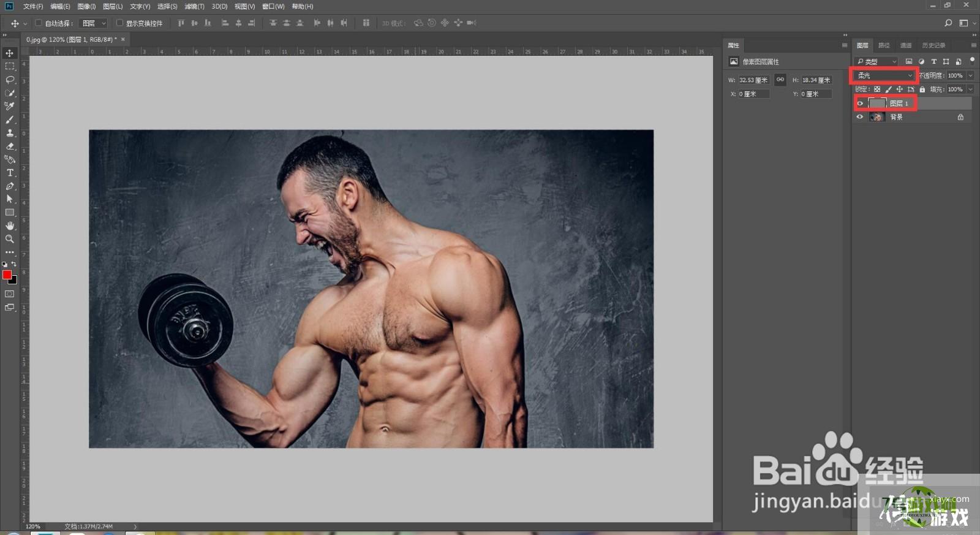Toggle lock transparent pixels
The height and width of the screenshot is (535, 980).
point(877,89)
